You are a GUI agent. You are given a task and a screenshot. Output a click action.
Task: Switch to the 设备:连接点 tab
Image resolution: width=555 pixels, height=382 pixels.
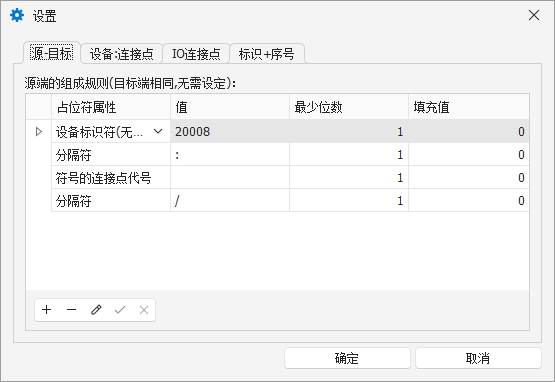pyautogui.click(x=121, y=54)
